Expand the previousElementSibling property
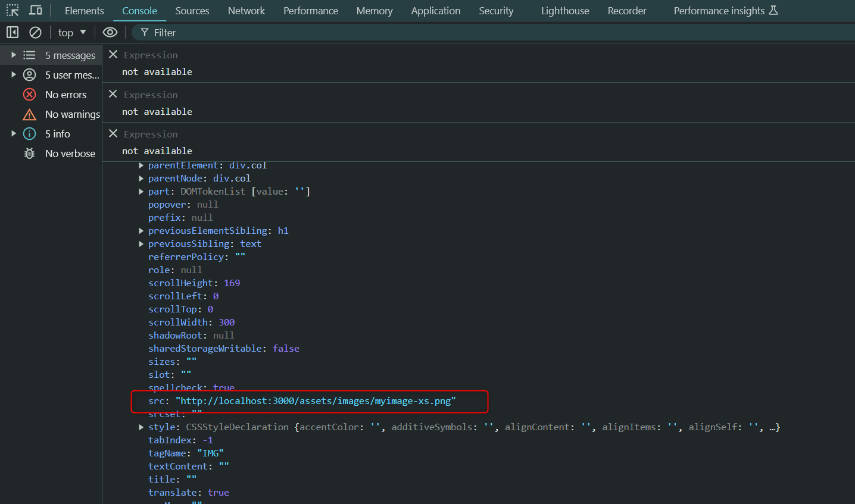855x504 pixels. click(x=141, y=231)
